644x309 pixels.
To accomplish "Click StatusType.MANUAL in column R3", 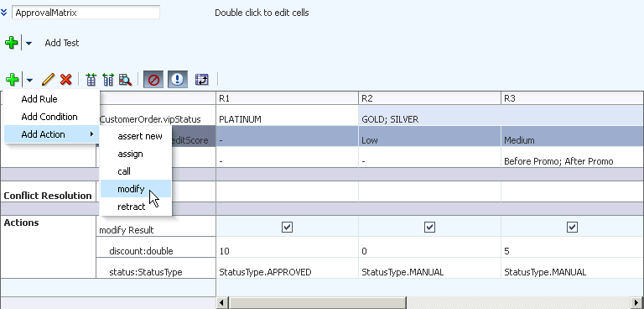I will click(573, 268).
